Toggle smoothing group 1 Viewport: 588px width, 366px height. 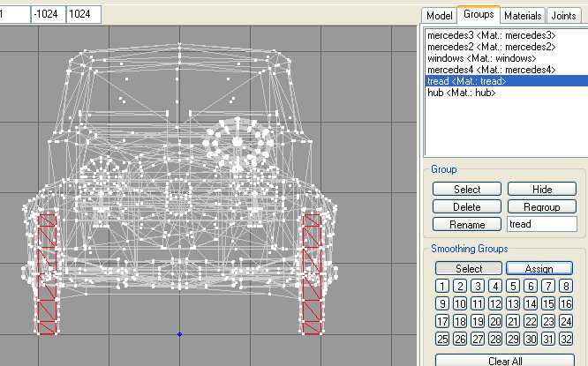(442, 287)
